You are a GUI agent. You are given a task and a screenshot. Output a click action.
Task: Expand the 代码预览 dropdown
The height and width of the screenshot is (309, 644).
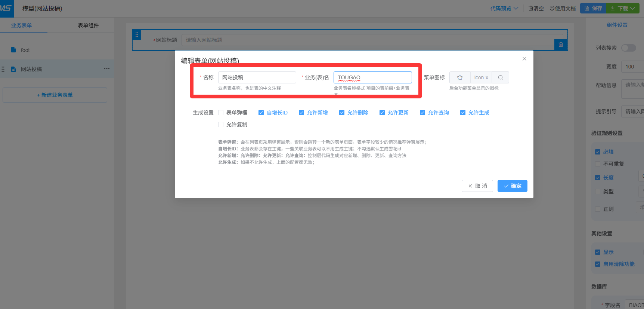coord(504,8)
